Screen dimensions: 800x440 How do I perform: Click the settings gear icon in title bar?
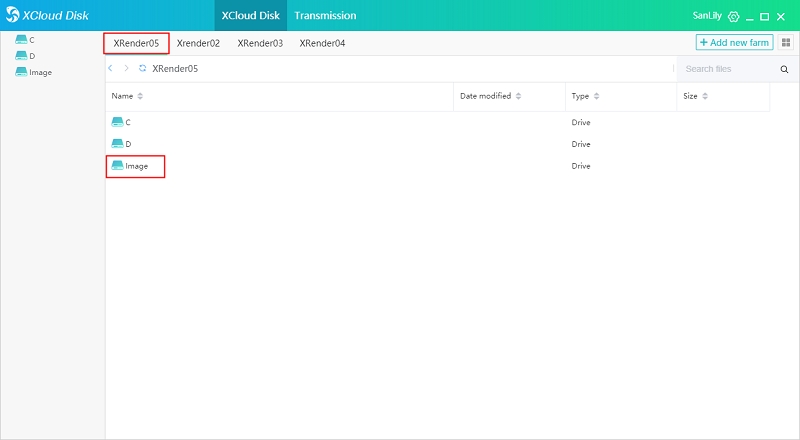[x=733, y=17]
